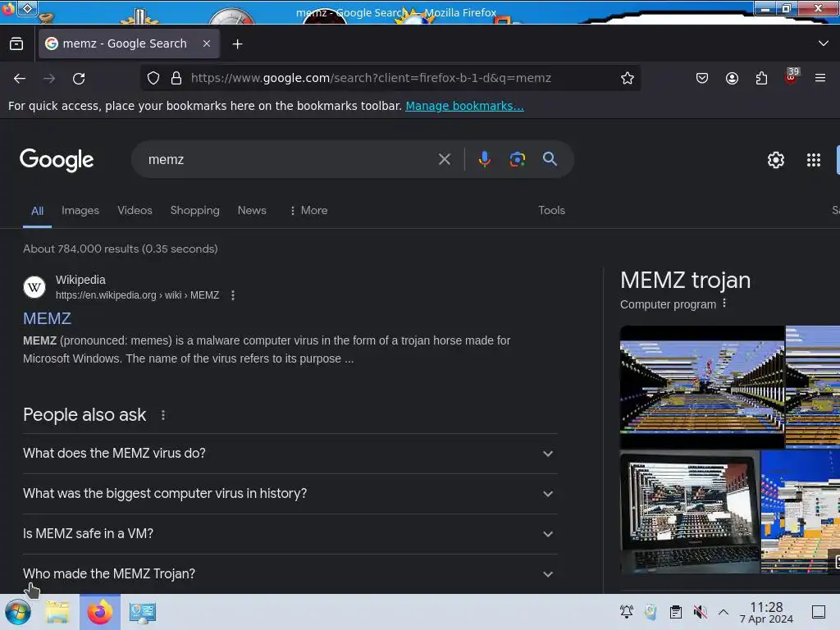Reload the current page

pos(79,79)
